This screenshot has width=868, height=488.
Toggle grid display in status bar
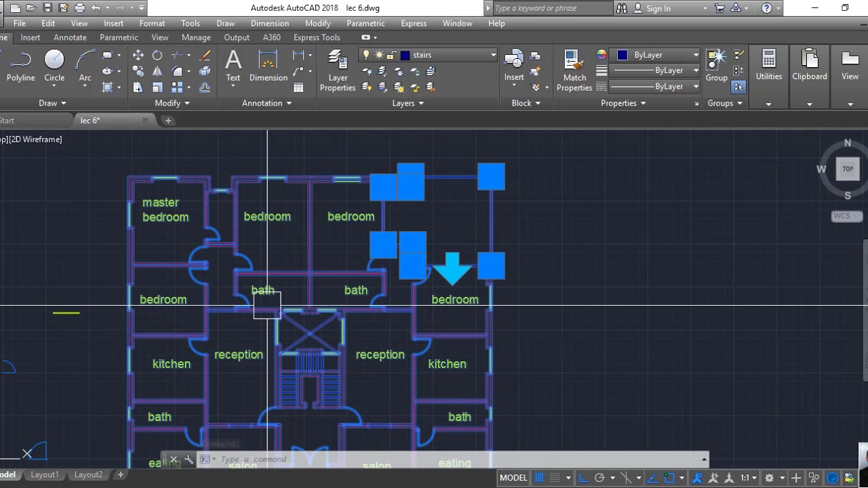pos(539,478)
